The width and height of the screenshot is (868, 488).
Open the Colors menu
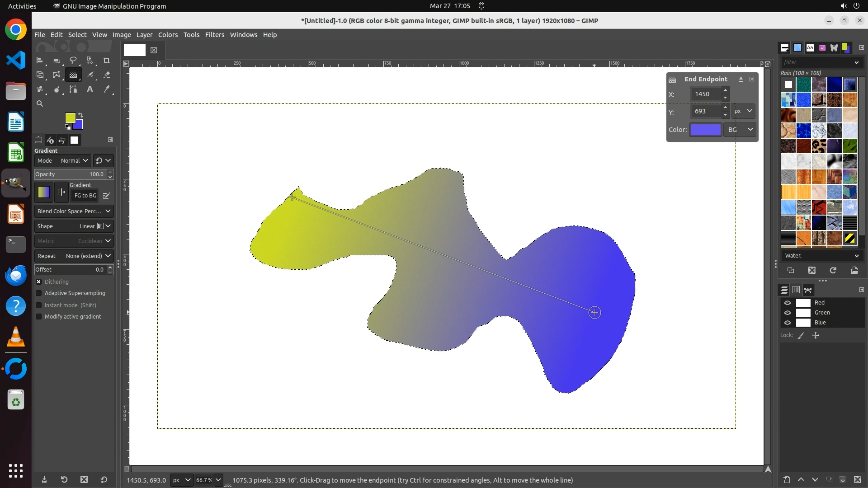(168, 35)
